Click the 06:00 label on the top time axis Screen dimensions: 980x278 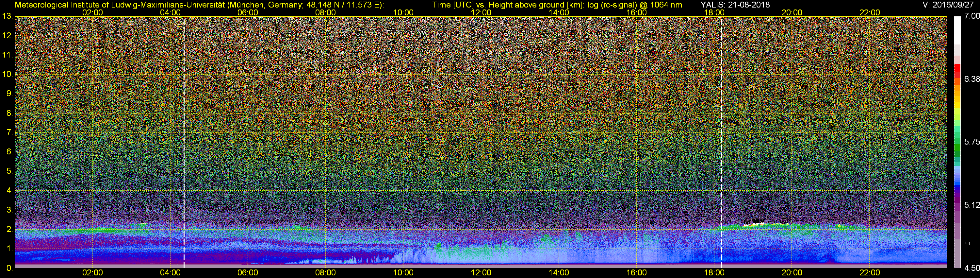click(248, 12)
